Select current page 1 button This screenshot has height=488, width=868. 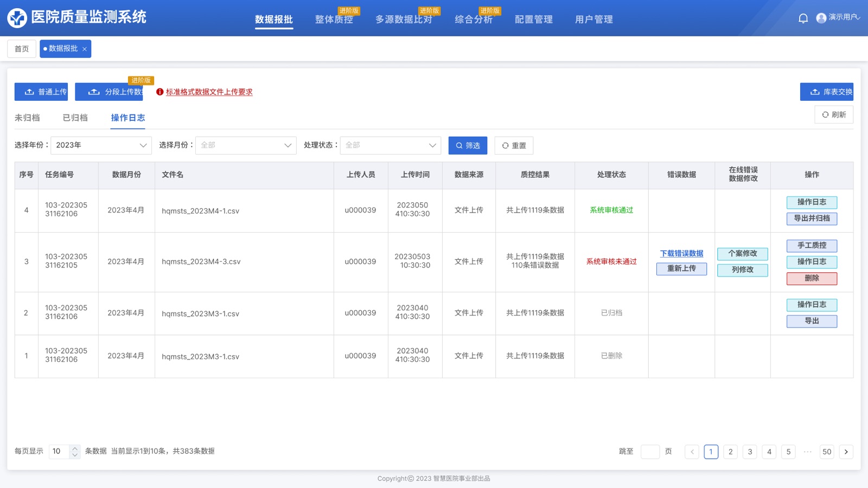[x=711, y=452]
